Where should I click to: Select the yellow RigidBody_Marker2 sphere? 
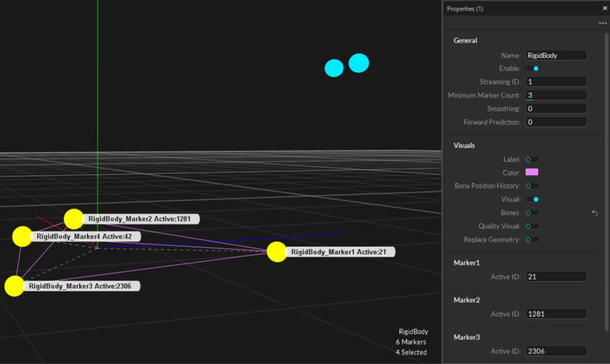click(x=74, y=219)
